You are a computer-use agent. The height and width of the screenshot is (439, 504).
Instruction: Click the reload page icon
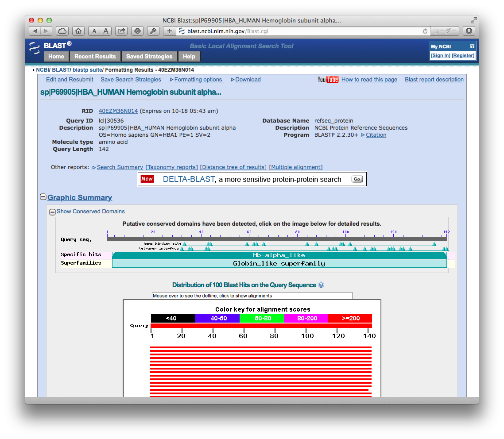click(x=425, y=31)
